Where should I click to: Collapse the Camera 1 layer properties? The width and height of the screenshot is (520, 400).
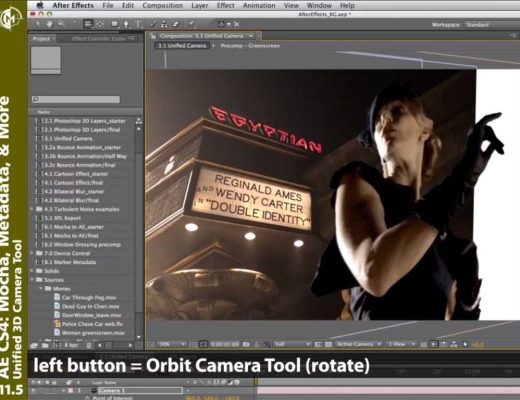(63, 390)
